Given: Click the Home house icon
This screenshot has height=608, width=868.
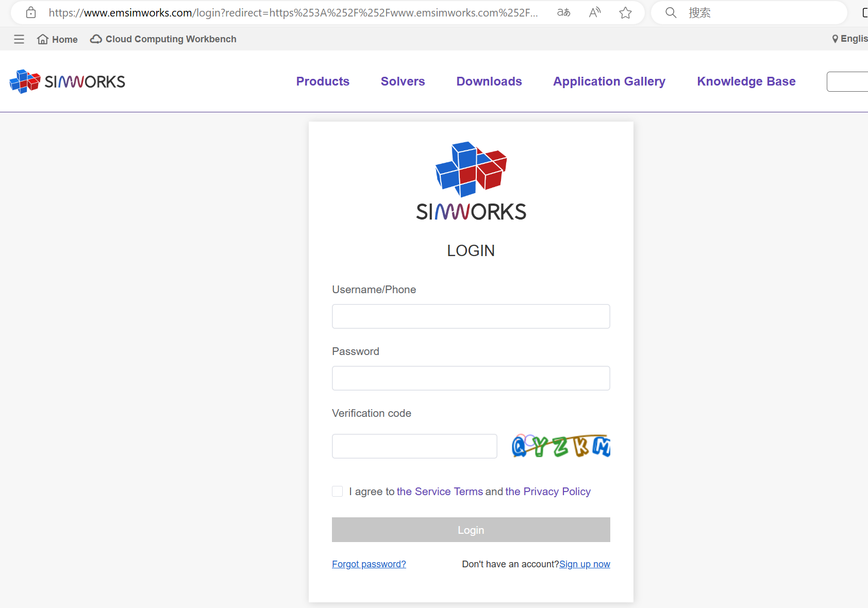Looking at the screenshot, I should coord(43,39).
